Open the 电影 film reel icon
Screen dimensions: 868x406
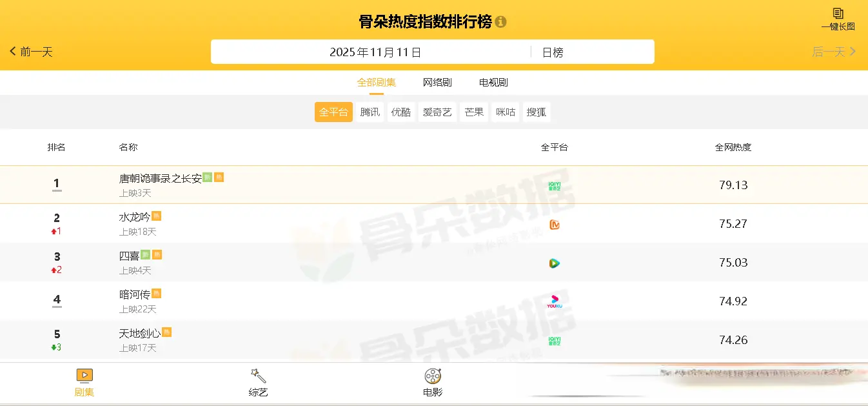pyautogui.click(x=433, y=376)
